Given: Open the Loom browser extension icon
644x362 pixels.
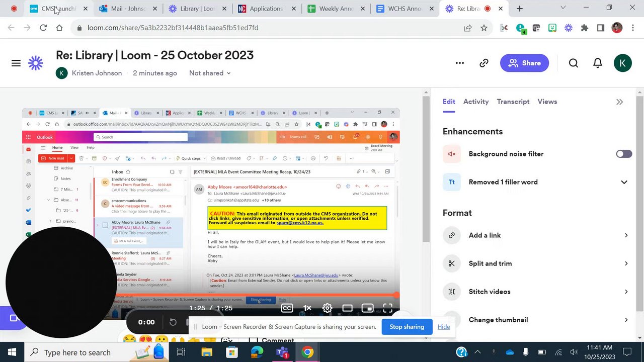Looking at the screenshot, I should 569,28.
